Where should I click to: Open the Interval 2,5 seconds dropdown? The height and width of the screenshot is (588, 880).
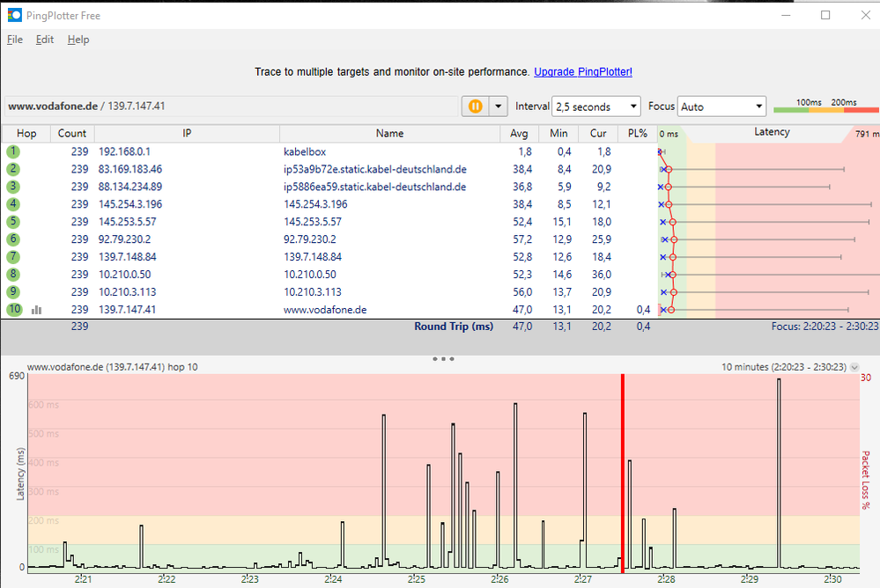click(596, 107)
